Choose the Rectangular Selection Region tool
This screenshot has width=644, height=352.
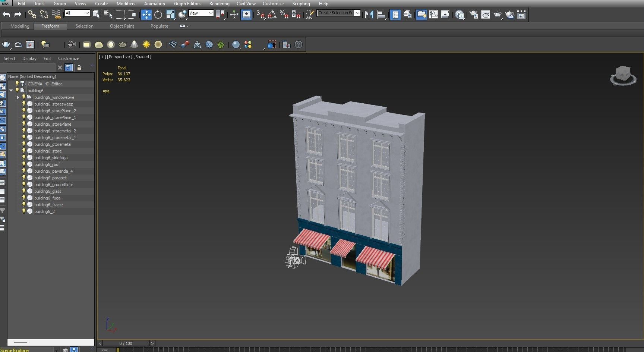click(x=120, y=15)
